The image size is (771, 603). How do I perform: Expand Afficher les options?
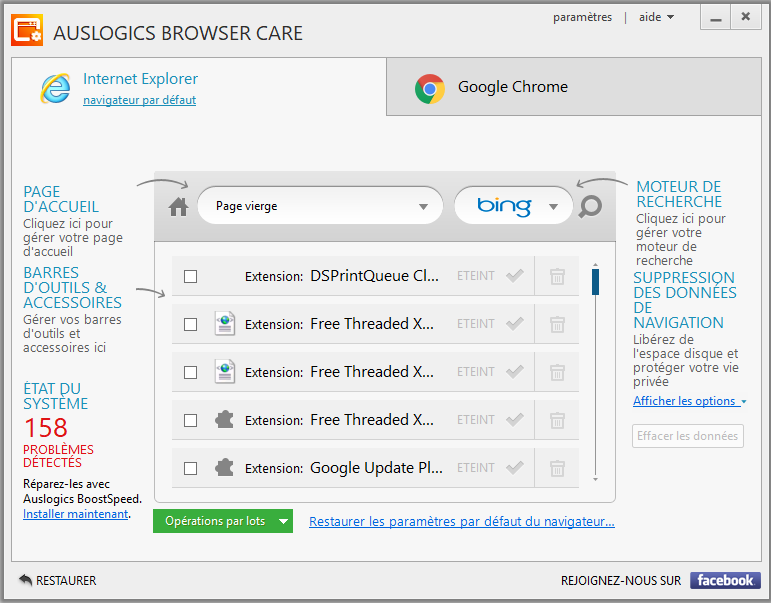pos(689,401)
